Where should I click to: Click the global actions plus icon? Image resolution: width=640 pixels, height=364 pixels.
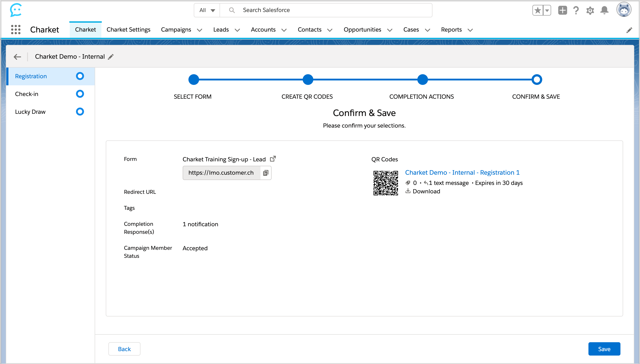click(562, 10)
